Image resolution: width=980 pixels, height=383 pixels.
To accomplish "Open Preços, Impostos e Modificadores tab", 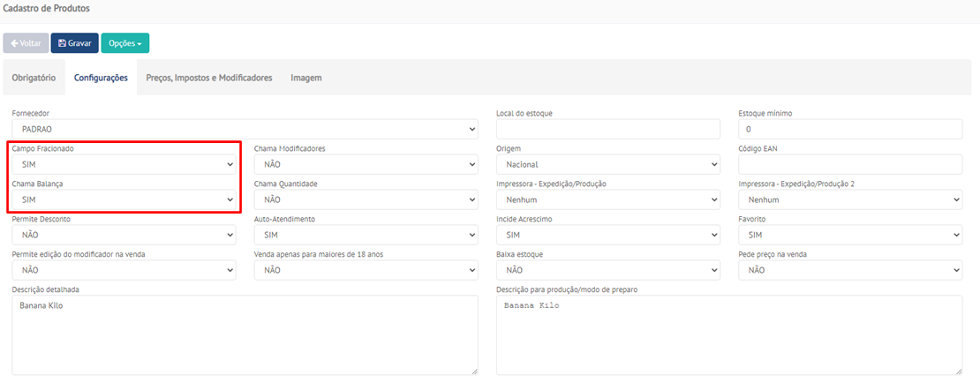I will 208,78.
